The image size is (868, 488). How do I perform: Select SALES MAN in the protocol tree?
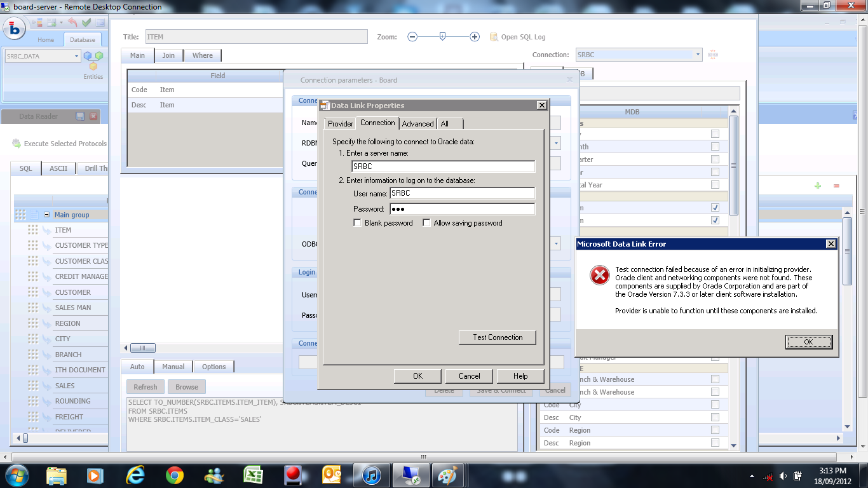73,308
